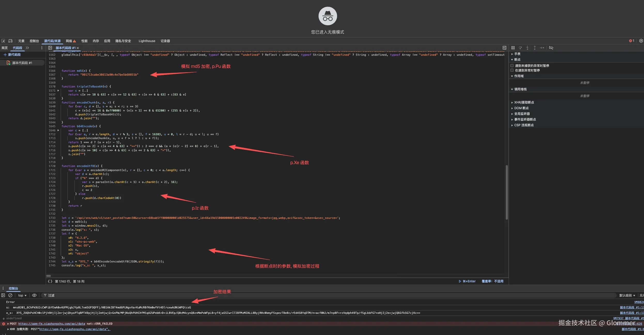This screenshot has width=644, height=335.
Task: Click the pretty-print curly braces icon
Action: tap(50, 281)
